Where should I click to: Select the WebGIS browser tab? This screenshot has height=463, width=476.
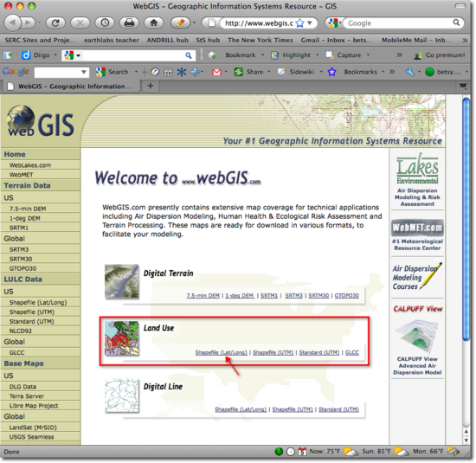pyautogui.click(x=71, y=87)
